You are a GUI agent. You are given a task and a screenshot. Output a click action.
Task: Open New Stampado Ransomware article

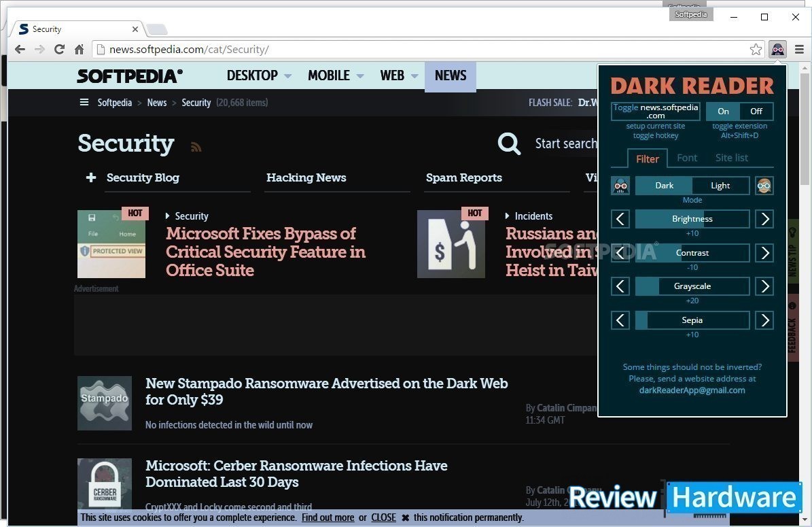coord(326,391)
